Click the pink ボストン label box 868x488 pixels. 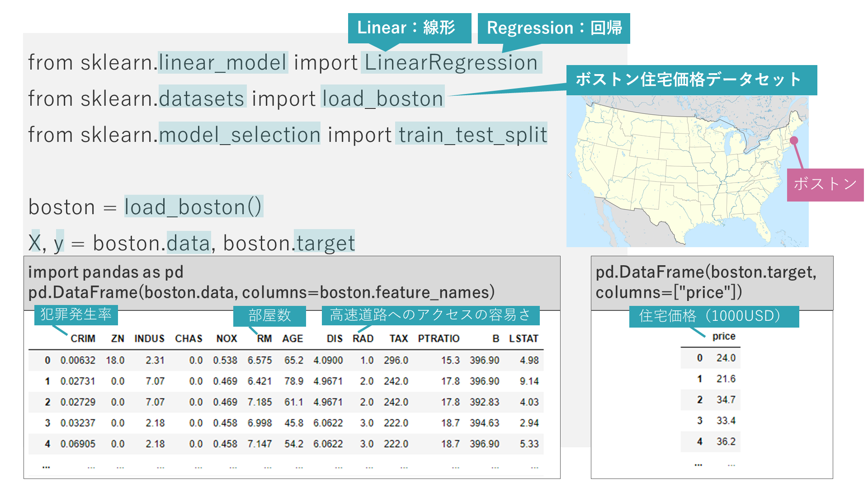click(x=825, y=184)
